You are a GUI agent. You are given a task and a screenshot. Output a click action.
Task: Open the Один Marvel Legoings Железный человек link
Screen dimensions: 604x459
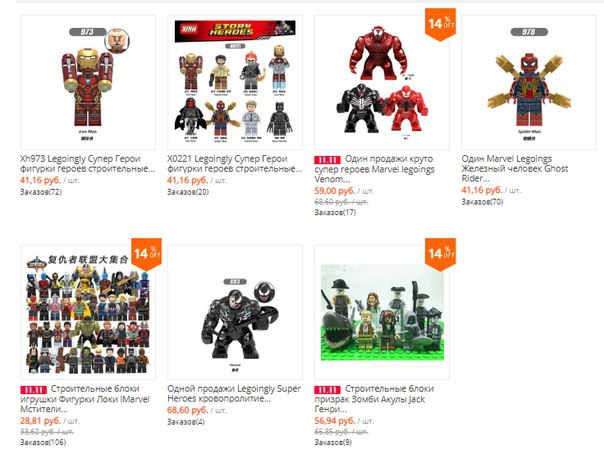click(x=515, y=169)
